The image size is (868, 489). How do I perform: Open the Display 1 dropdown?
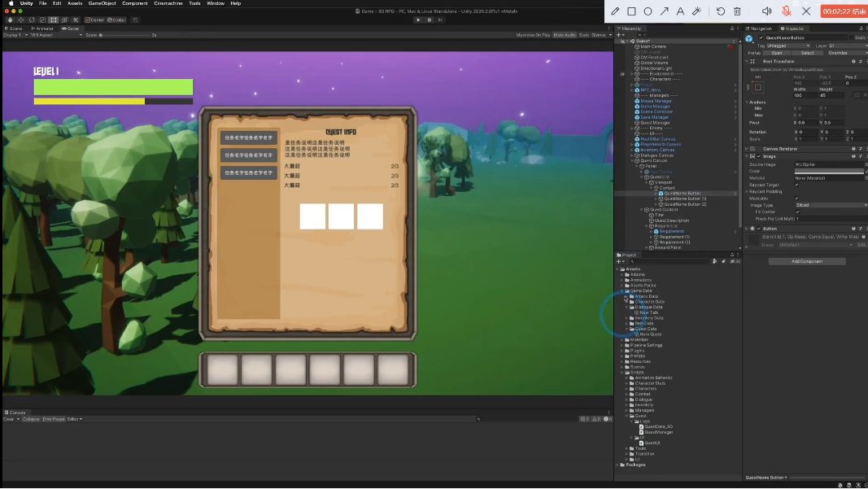tap(15, 35)
